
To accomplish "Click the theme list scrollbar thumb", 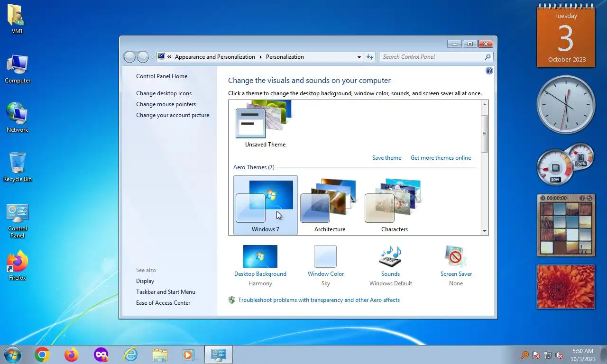I will point(485,134).
